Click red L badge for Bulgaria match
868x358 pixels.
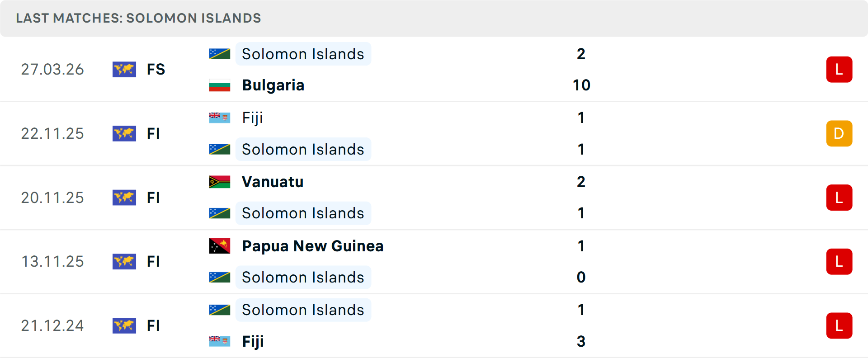tap(839, 70)
